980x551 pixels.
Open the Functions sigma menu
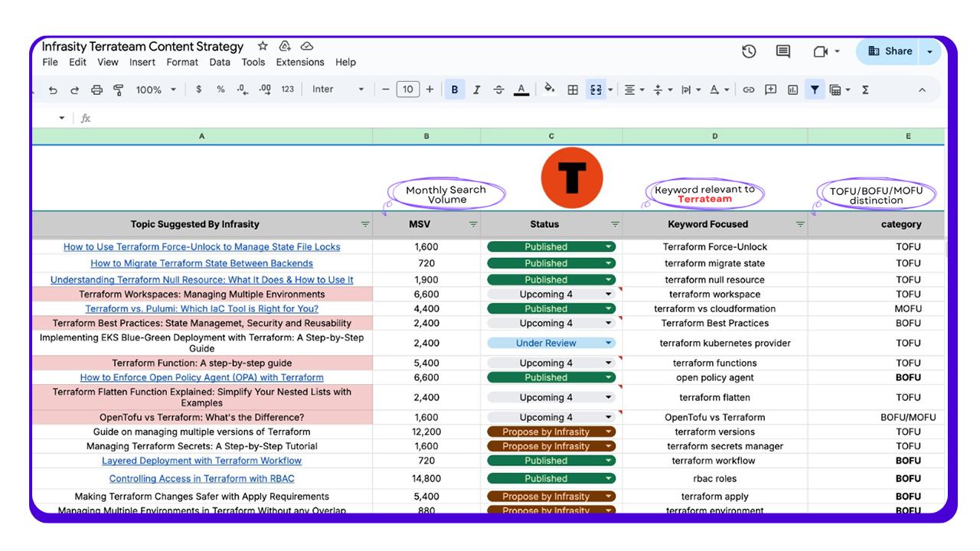[x=865, y=90]
